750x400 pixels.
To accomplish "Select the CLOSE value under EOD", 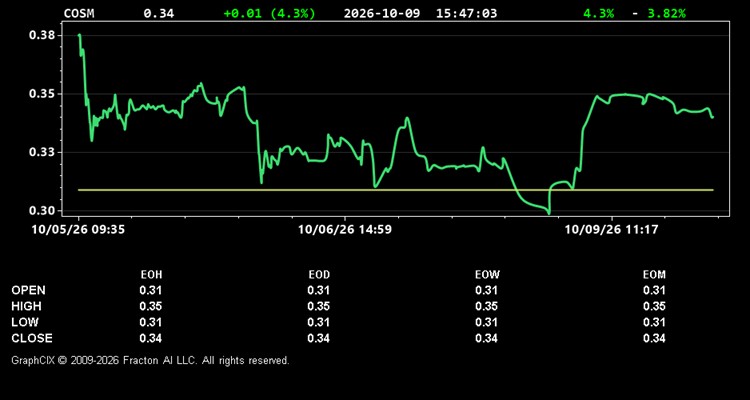I will point(319,338).
